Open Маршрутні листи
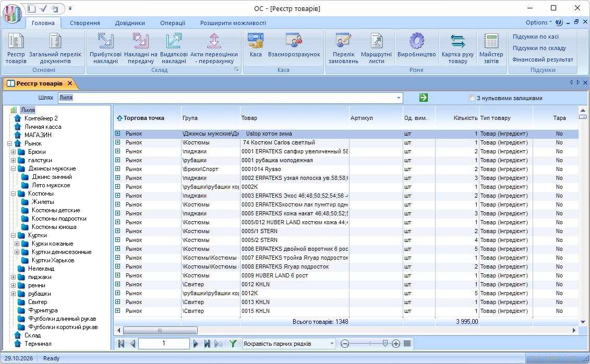This screenshot has height=364, width=590. click(x=376, y=48)
